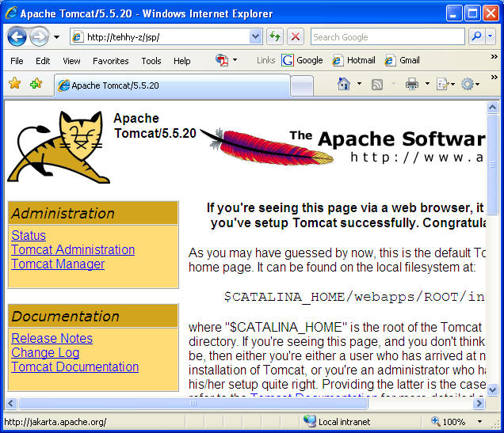Expand the address bar history dropdown
This screenshot has height=433, width=504.
coord(255,37)
